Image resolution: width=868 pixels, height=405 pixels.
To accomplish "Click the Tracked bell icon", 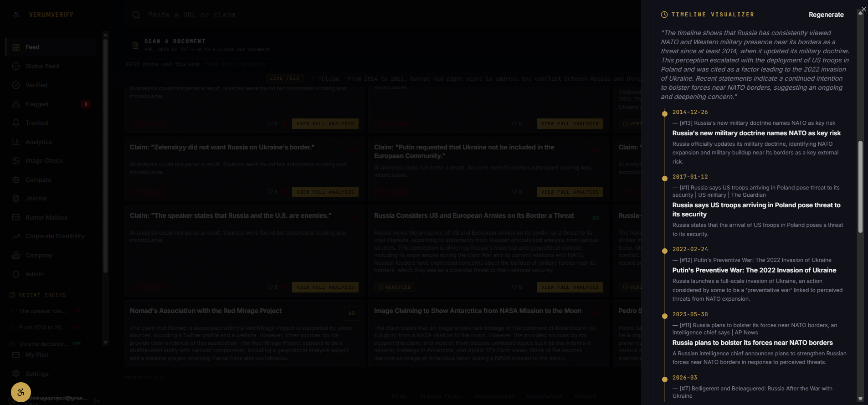I will point(16,123).
